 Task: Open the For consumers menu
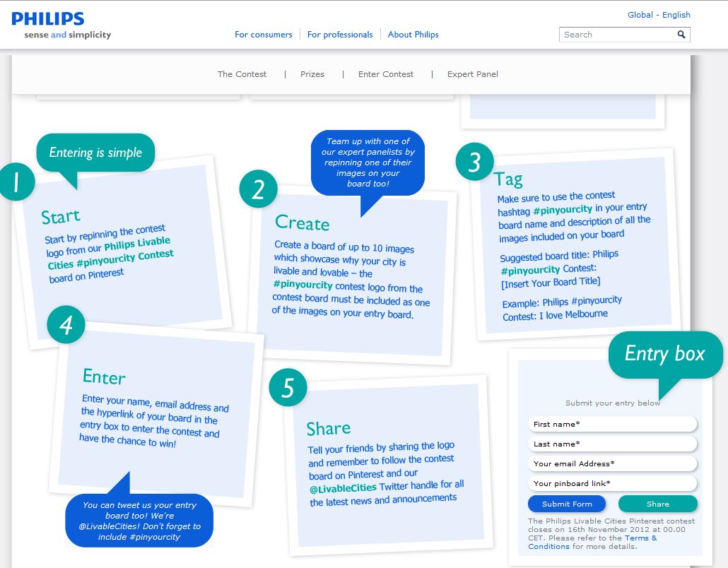264,35
